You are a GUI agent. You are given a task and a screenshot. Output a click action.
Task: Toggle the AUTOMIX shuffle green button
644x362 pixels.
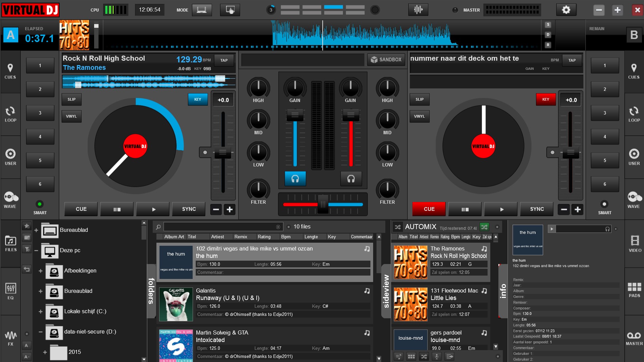484,227
